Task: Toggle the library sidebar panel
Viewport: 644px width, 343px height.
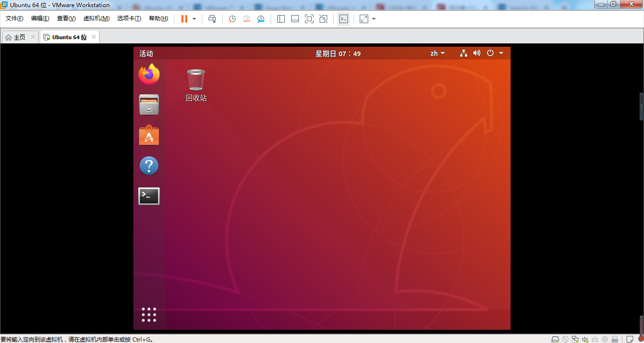Action: [281, 19]
